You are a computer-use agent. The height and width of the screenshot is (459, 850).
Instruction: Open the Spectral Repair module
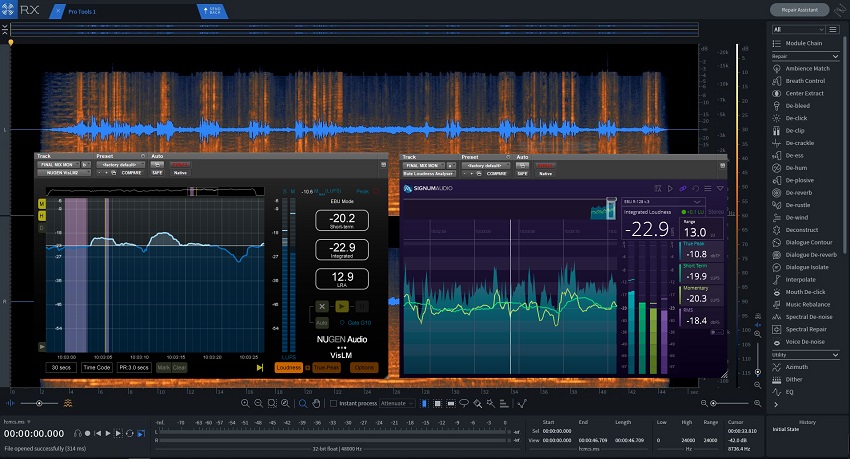pyautogui.click(x=800, y=329)
